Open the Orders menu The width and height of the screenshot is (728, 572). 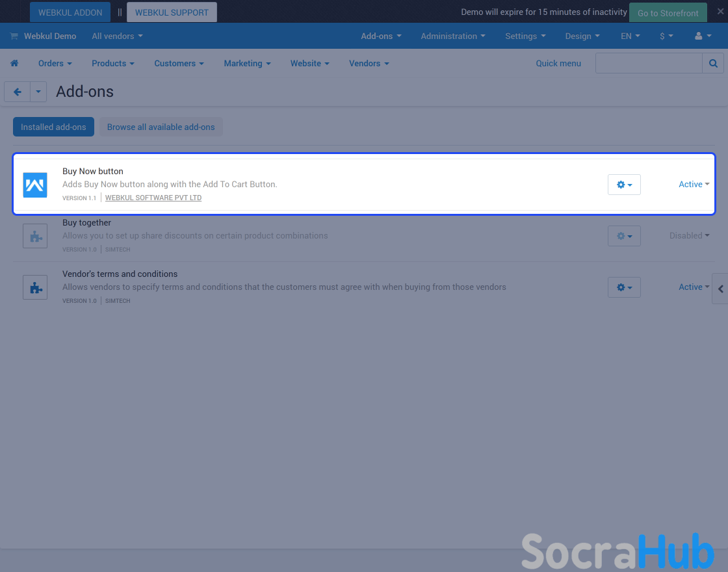[x=55, y=63]
